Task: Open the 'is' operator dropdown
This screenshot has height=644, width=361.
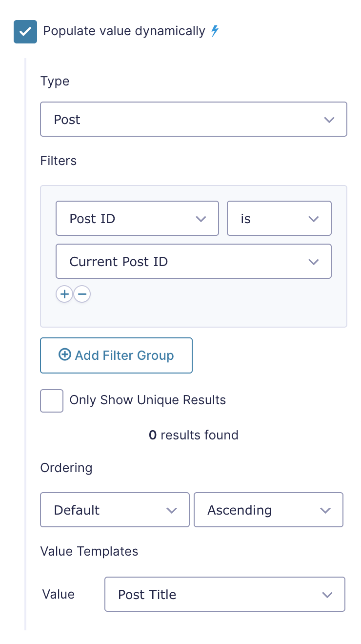Action: pos(280,218)
